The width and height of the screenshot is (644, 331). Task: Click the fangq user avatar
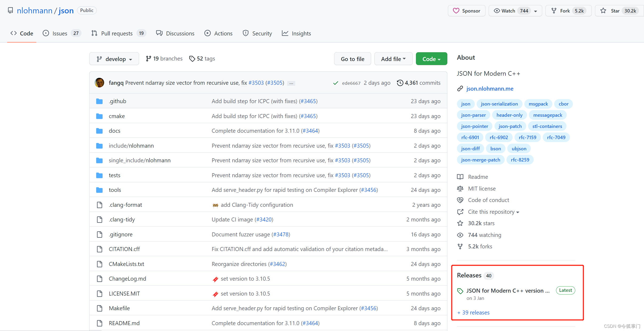(x=99, y=83)
